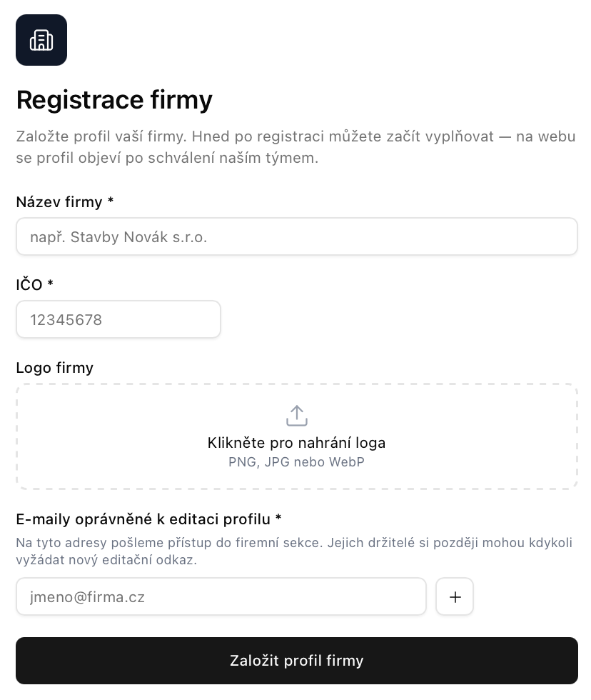Click the 'E-maily oprávněné k editaci profilu' label
Image resolution: width=591 pixels, height=700 pixels.
[x=143, y=519]
